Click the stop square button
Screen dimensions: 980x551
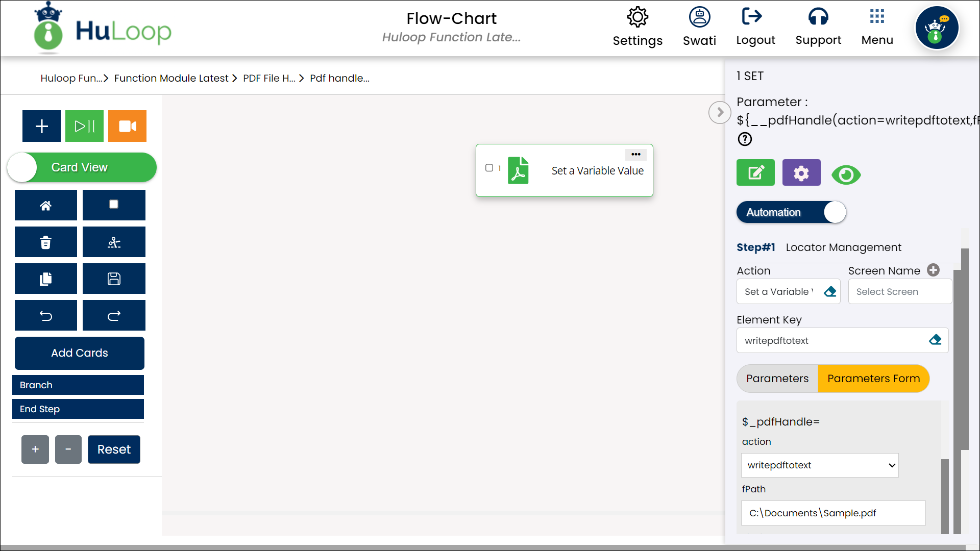pos(114,205)
